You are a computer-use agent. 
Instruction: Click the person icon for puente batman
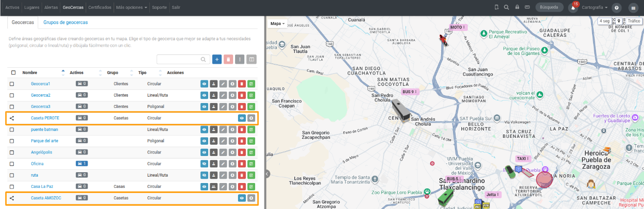[214, 130]
